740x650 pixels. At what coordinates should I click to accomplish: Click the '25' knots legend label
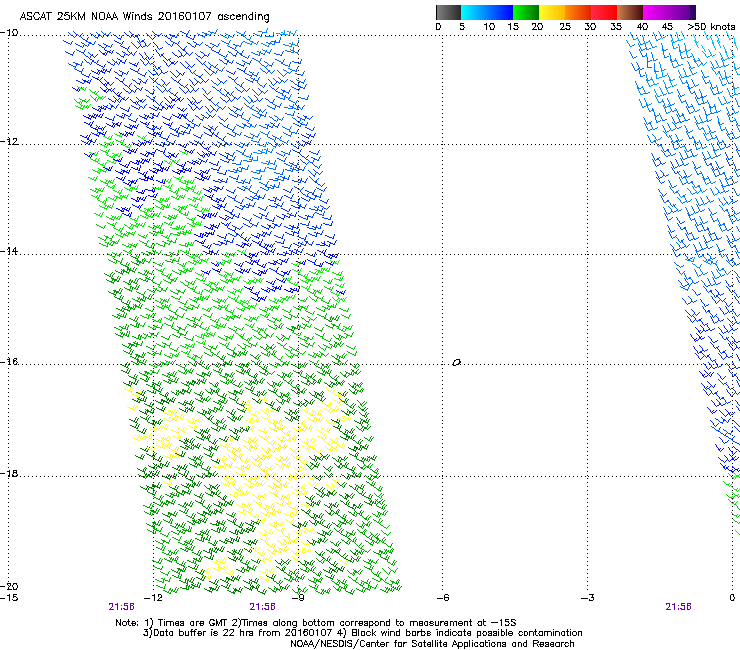click(x=565, y=27)
